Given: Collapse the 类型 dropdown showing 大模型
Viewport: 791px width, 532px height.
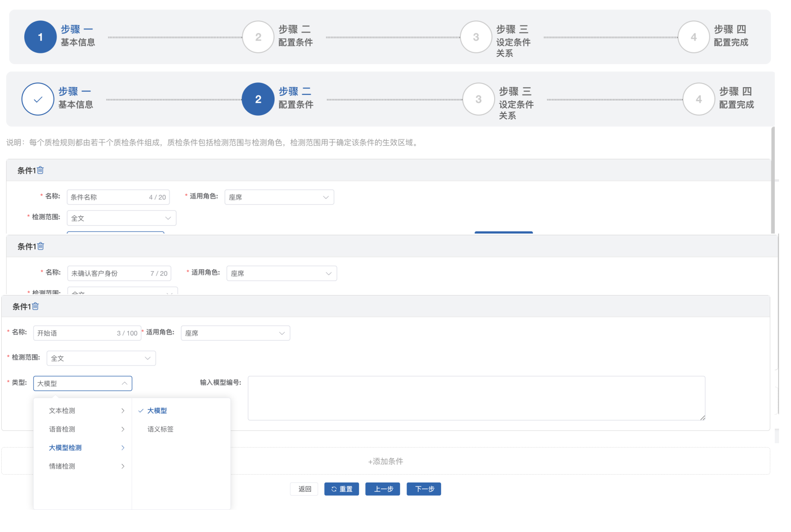Looking at the screenshot, I should pos(83,383).
